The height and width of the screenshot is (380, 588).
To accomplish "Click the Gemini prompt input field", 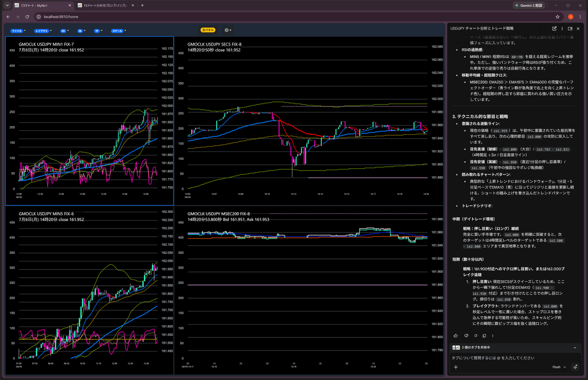I will click(514, 357).
